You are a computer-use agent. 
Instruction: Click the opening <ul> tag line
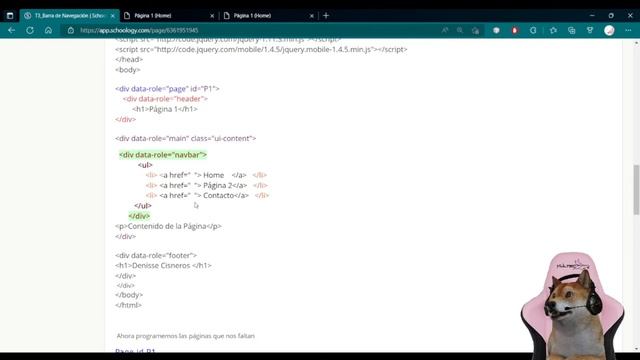pos(145,165)
